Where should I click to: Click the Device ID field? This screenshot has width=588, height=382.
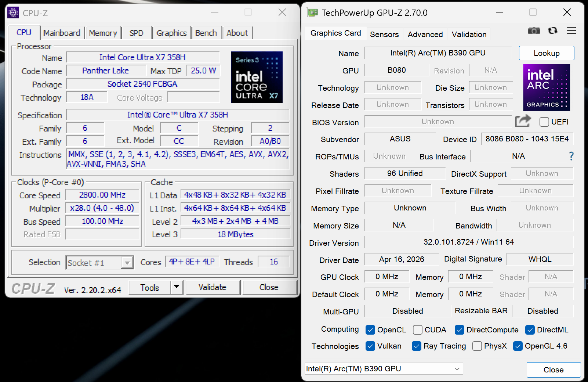(x=527, y=139)
